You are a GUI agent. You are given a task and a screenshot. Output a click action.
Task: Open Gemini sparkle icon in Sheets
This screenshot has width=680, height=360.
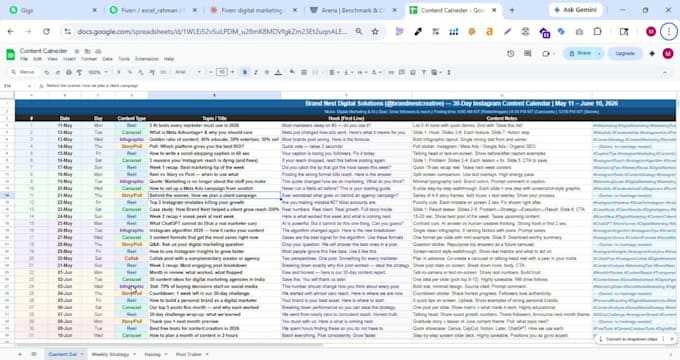652,53
